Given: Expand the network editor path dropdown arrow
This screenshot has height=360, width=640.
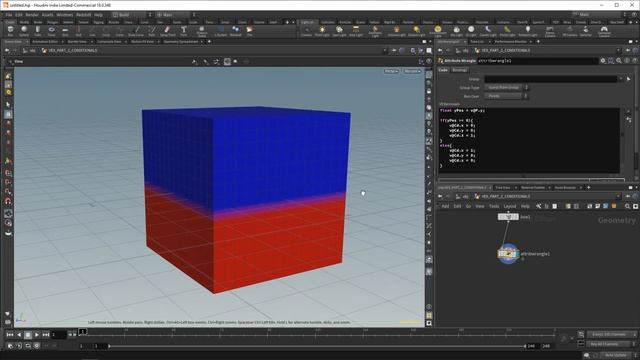Looking at the screenshot, I should point(619,197).
